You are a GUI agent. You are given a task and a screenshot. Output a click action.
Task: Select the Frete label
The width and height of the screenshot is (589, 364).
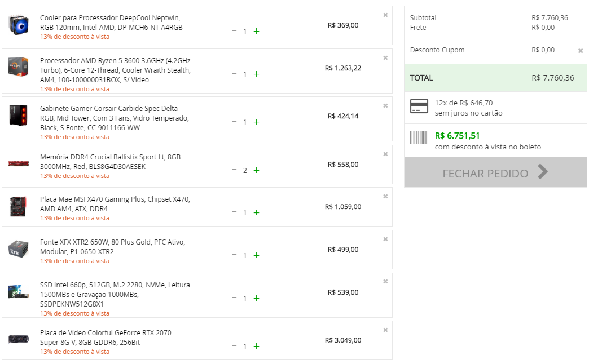coord(417,28)
